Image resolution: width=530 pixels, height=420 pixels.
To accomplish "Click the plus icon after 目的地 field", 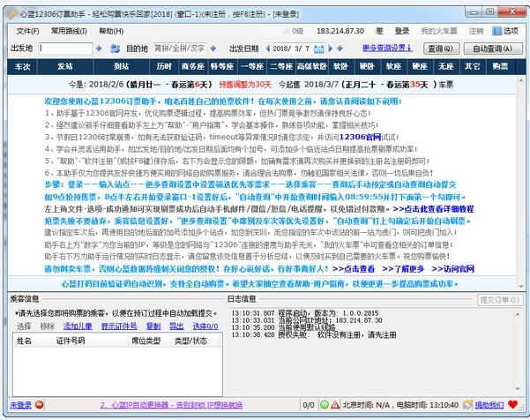I will tap(213, 49).
